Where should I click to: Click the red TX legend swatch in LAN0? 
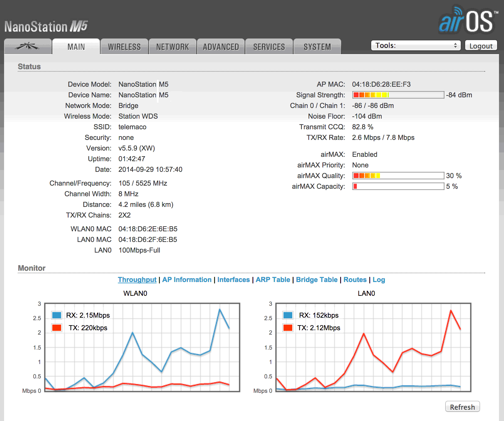(x=288, y=328)
